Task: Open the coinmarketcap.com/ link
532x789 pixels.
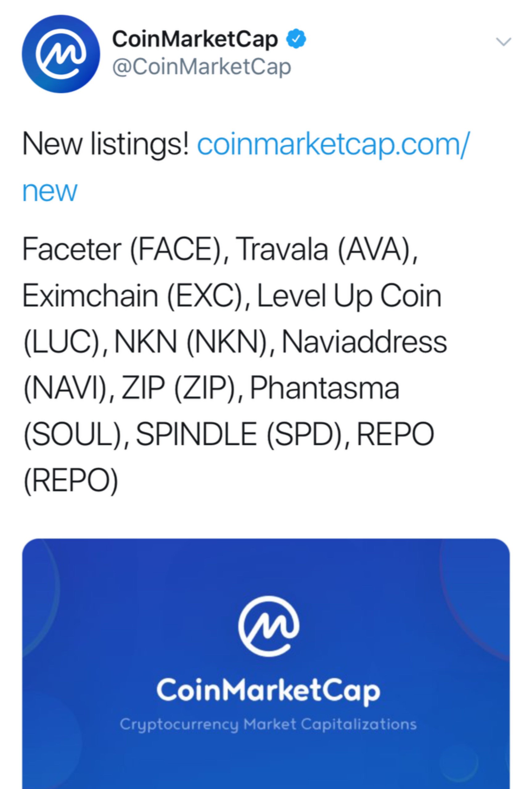Action: tap(333, 144)
